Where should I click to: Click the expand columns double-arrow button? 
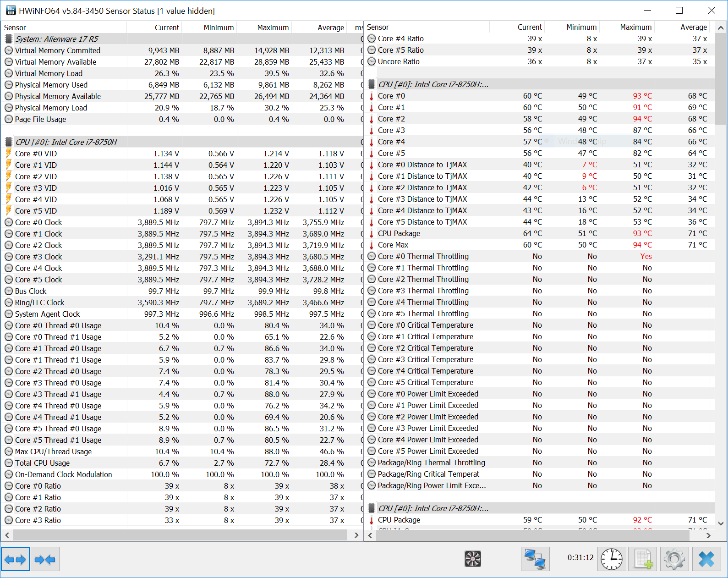(x=16, y=559)
